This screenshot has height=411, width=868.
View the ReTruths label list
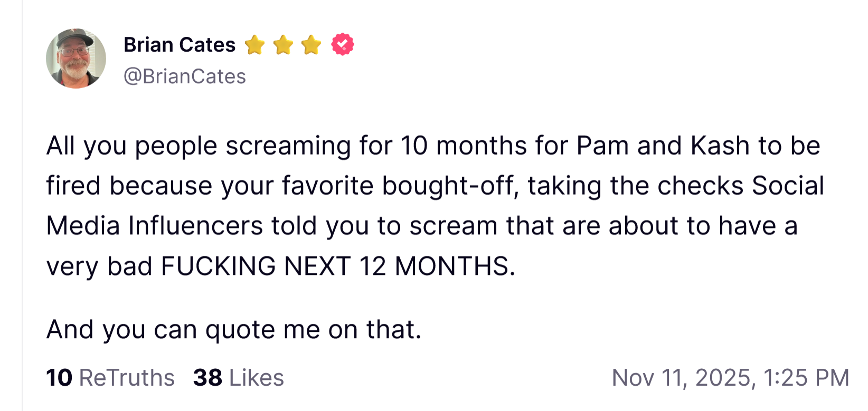tap(127, 378)
